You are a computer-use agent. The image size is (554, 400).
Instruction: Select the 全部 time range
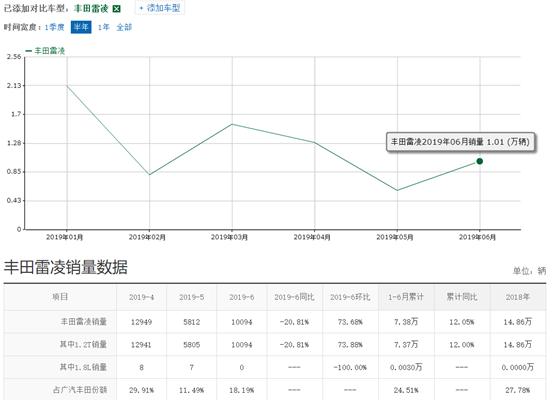124,27
